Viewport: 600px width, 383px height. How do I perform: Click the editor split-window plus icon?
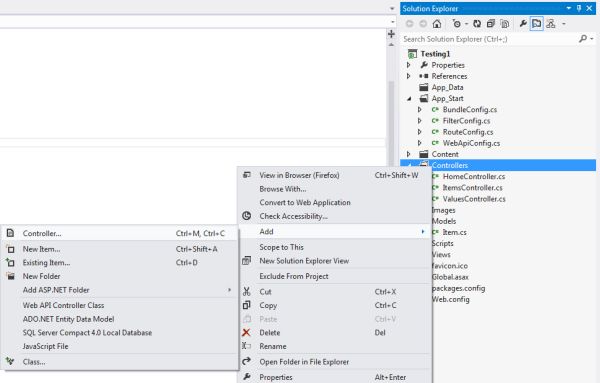391,34
